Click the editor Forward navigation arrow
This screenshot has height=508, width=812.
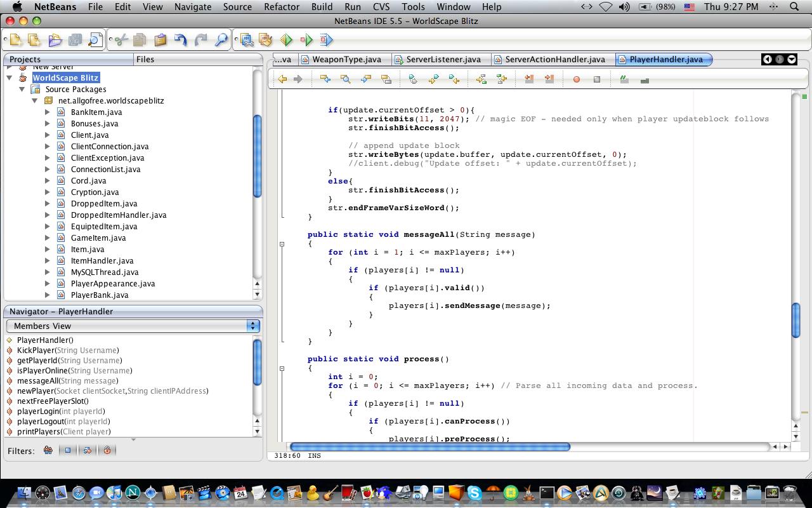pos(298,79)
